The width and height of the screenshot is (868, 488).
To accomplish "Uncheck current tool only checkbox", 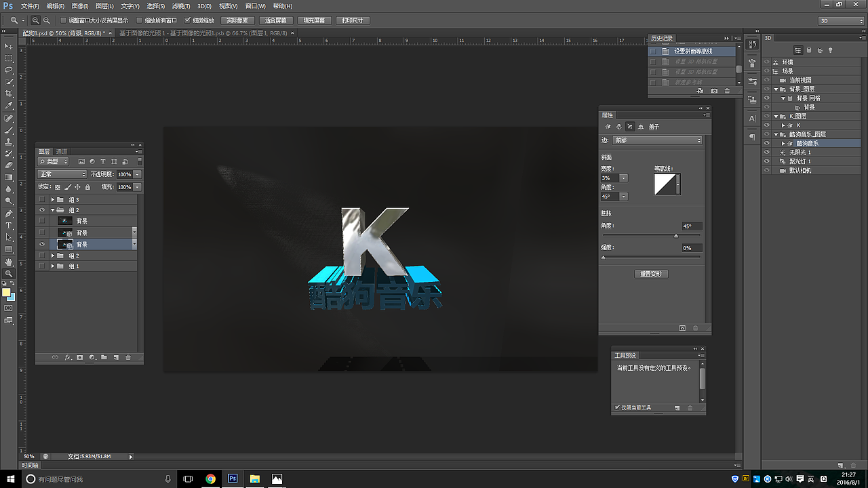I will 617,407.
